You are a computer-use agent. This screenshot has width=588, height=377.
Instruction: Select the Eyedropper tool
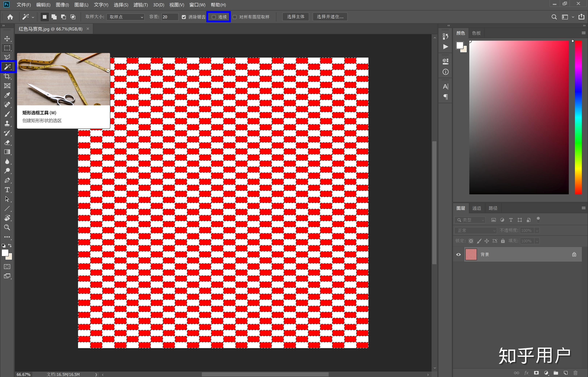pos(7,95)
